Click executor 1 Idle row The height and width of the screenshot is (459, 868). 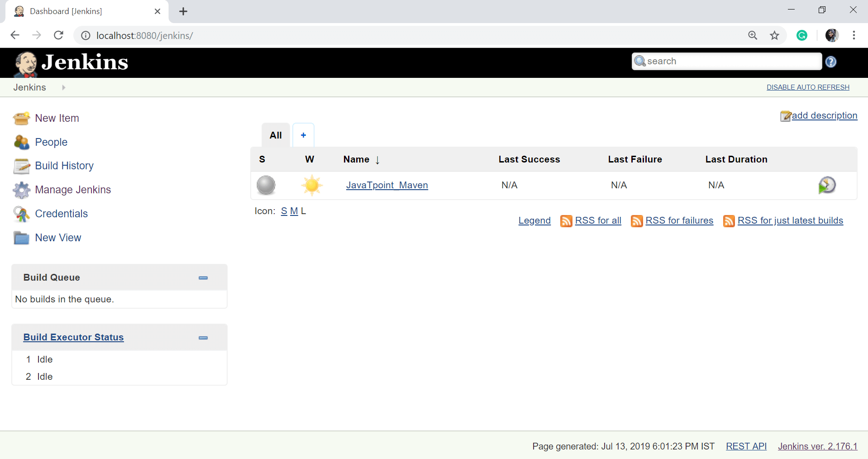119,359
